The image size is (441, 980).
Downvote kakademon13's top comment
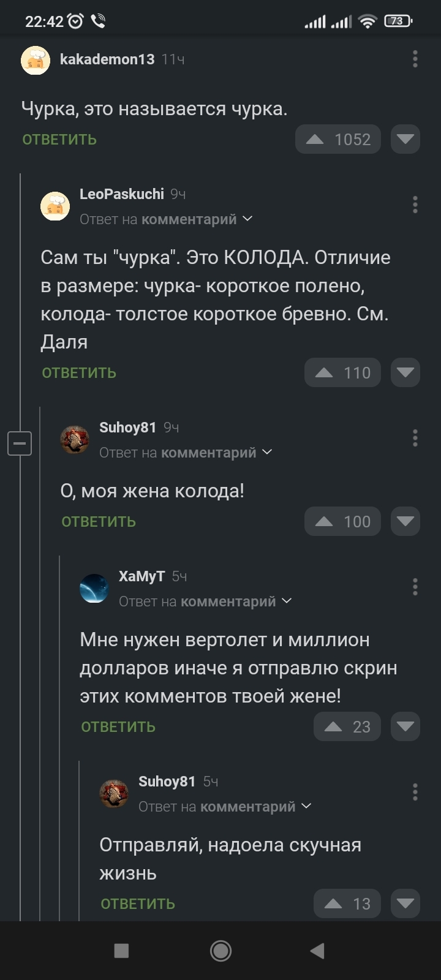405,140
